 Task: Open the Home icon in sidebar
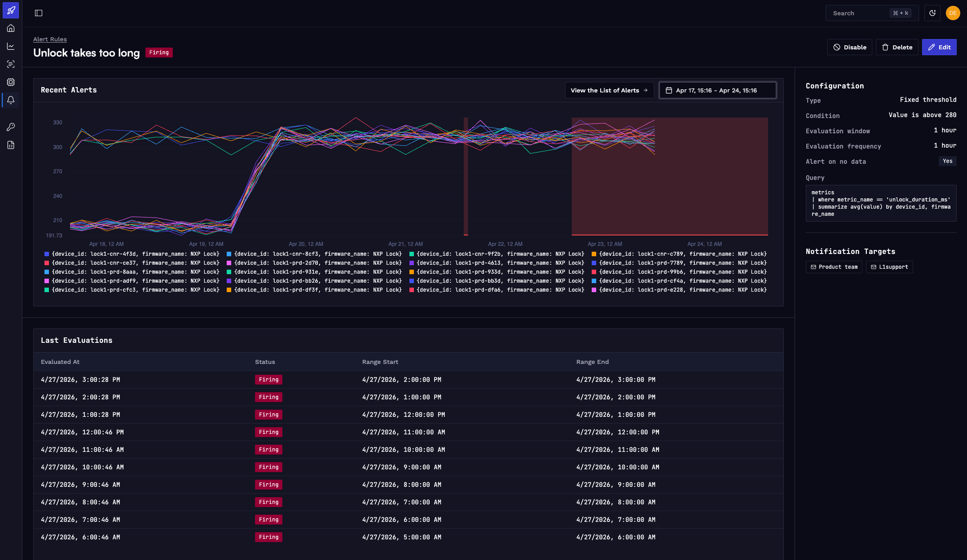click(x=11, y=28)
